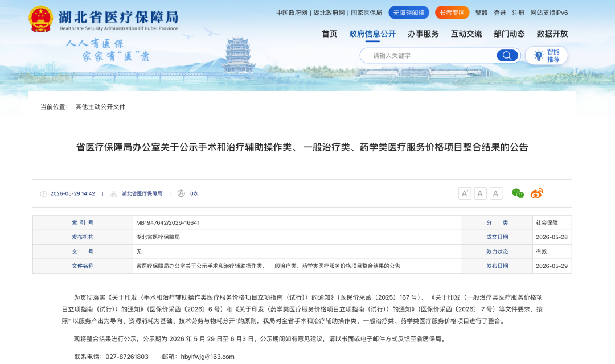
Task: Share article via Weibo icon
Action: coord(536,193)
